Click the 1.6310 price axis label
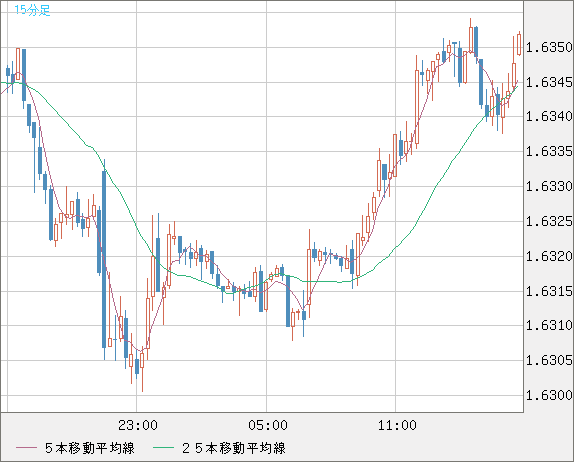 549,325
